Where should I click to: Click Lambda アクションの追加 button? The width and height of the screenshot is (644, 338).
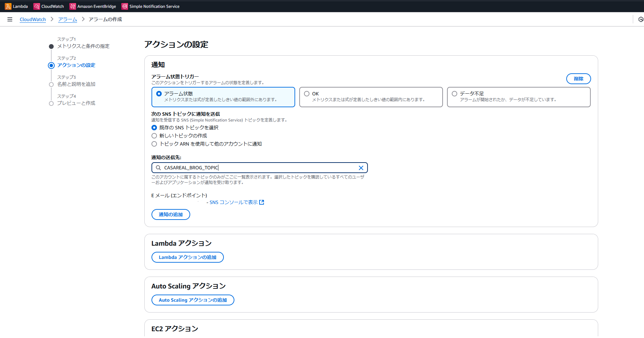[x=187, y=257]
